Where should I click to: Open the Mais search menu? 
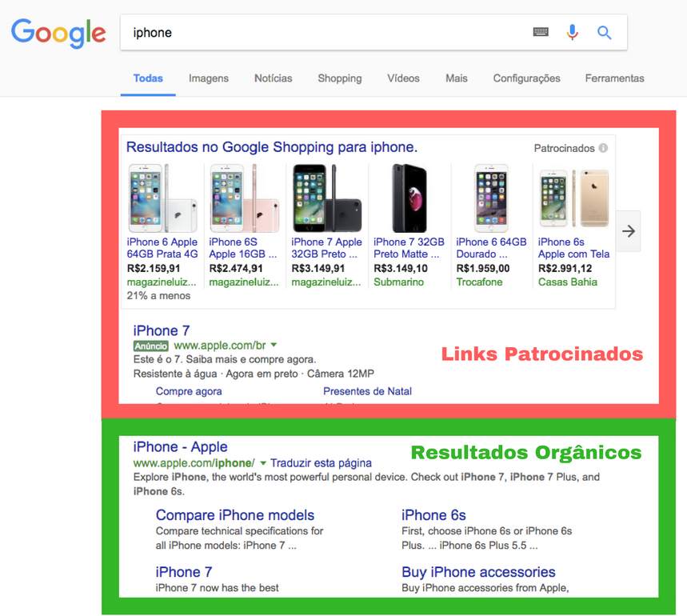point(457,78)
